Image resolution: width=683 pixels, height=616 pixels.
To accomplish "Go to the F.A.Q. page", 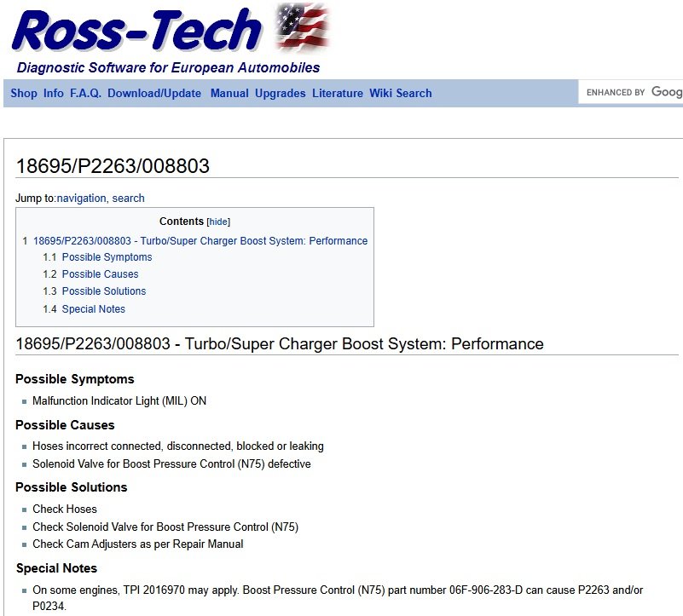I will (85, 94).
